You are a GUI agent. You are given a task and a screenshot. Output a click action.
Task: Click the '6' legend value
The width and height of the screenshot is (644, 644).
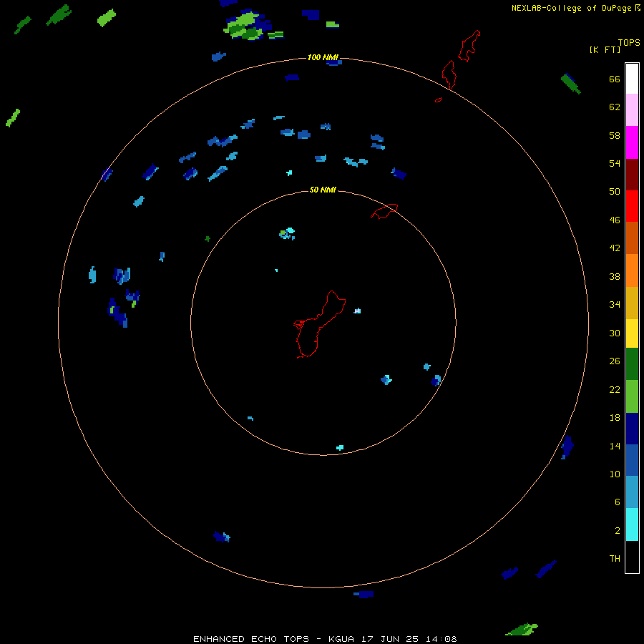(618, 502)
